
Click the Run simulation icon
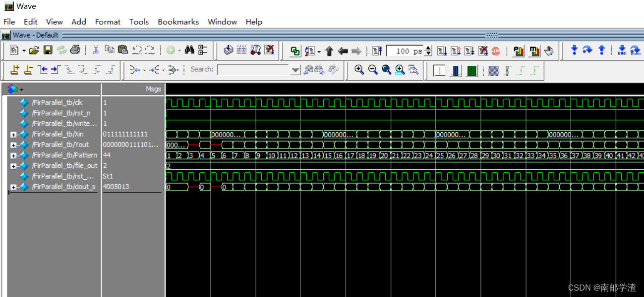point(442,51)
